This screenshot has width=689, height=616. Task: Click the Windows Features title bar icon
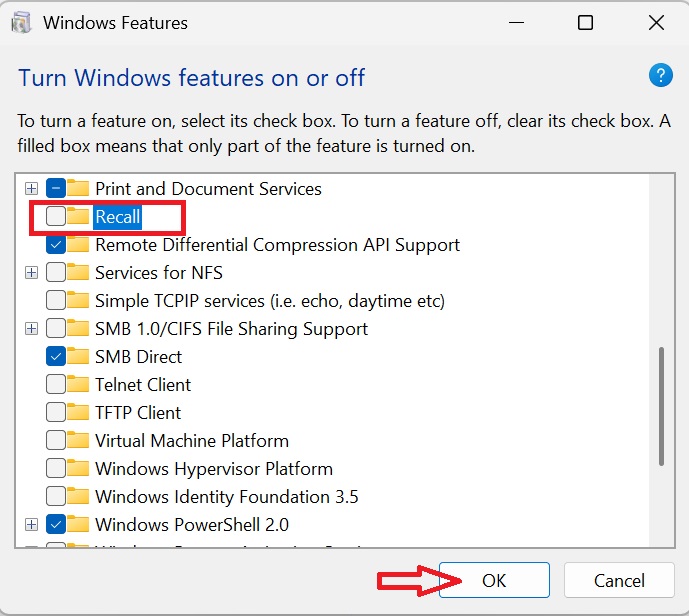point(21,22)
